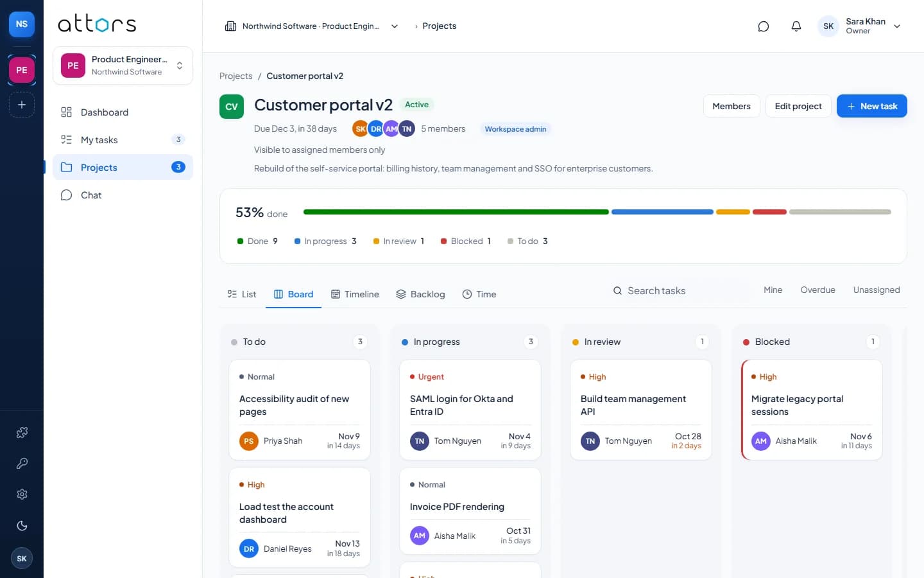Toggle the Mine filter
The height and width of the screenshot is (578, 924).
[773, 290]
